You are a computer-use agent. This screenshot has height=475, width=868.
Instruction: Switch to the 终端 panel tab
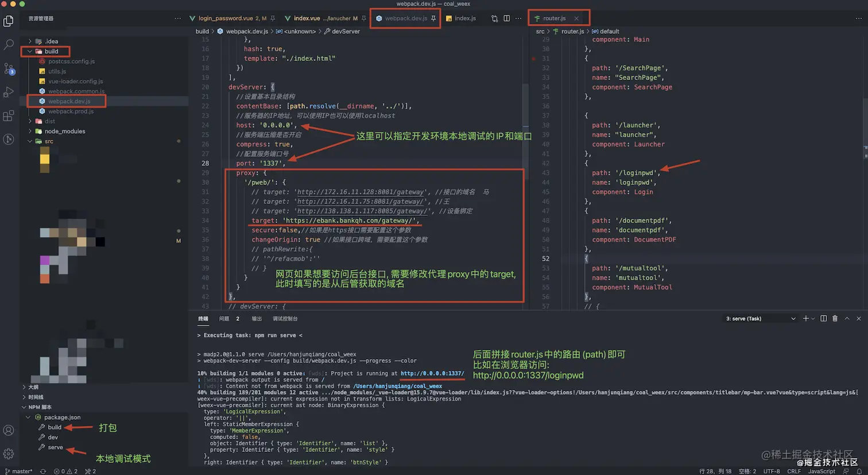[203, 319]
